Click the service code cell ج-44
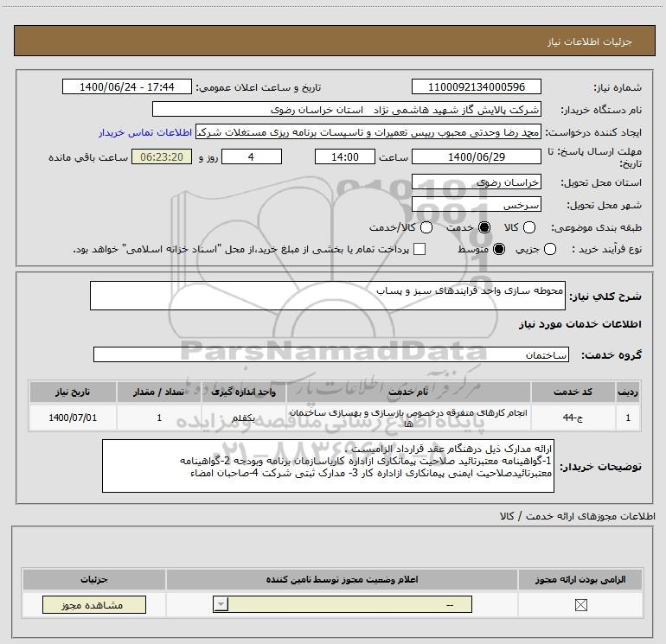Image resolution: width=666 pixels, height=644 pixels. coord(573,418)
